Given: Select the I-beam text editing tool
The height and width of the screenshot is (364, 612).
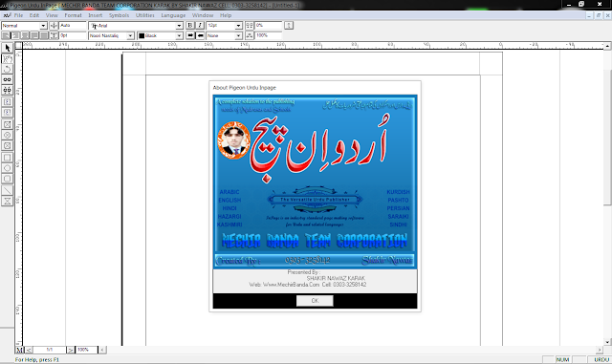Looking at the screenshot, I should 7,58.
